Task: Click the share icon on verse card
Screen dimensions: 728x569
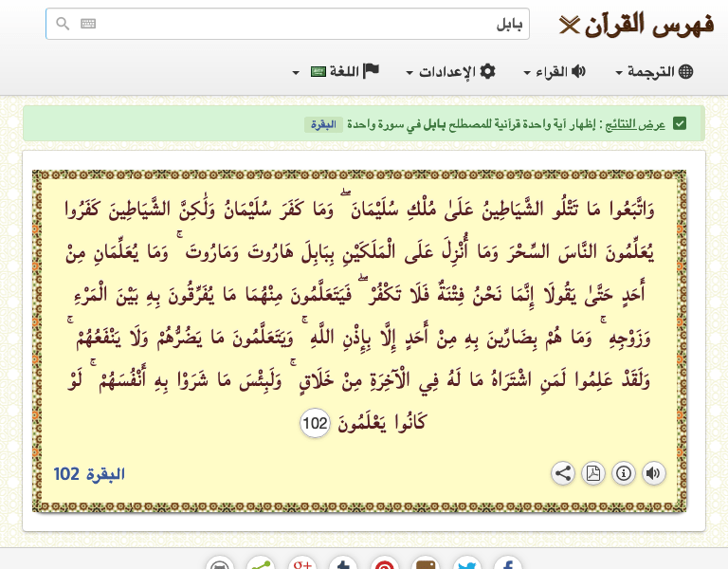Action: click(x=563, y=473)
